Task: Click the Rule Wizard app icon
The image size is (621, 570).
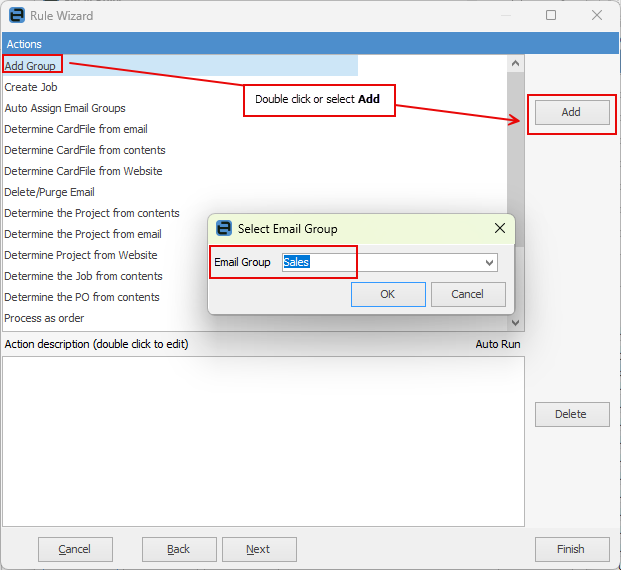Action: click(17, 15)
